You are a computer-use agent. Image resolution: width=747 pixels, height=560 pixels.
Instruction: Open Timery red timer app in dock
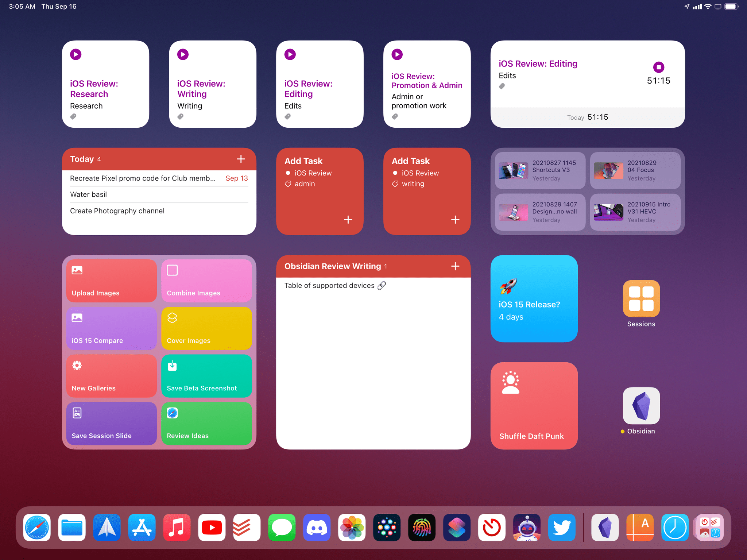coord(492,527)
